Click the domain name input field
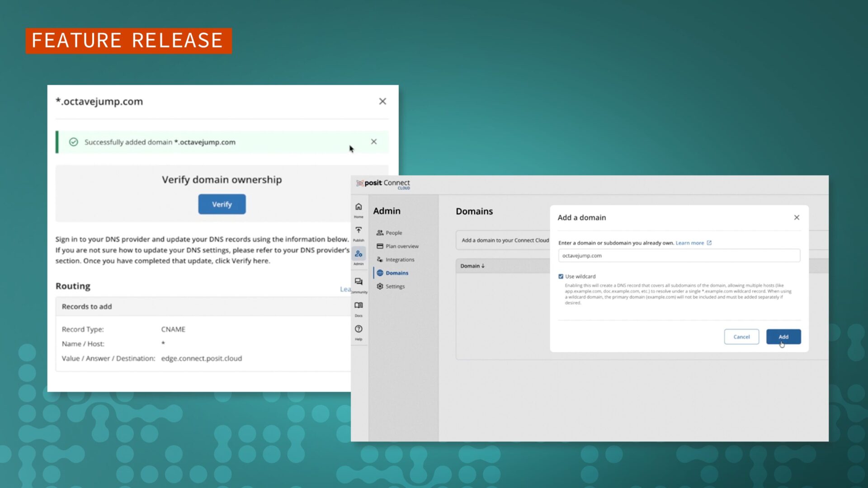 pyautogui.click(x=678, y=256)
